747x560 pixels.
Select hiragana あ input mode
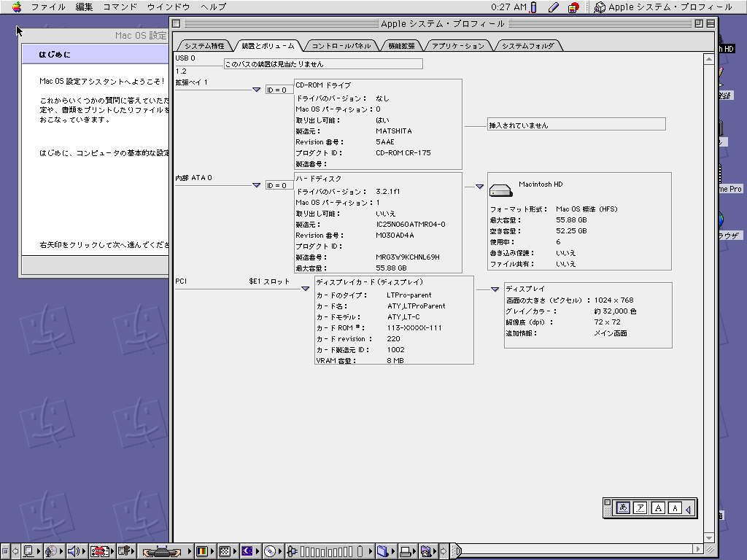click(x=623, y=508)
